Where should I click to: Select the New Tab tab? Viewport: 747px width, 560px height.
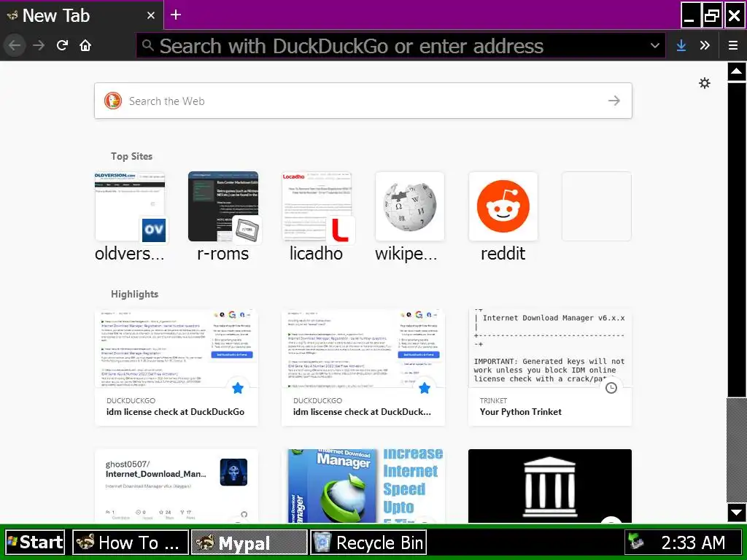pyautogui.click(x=81, y=16)
